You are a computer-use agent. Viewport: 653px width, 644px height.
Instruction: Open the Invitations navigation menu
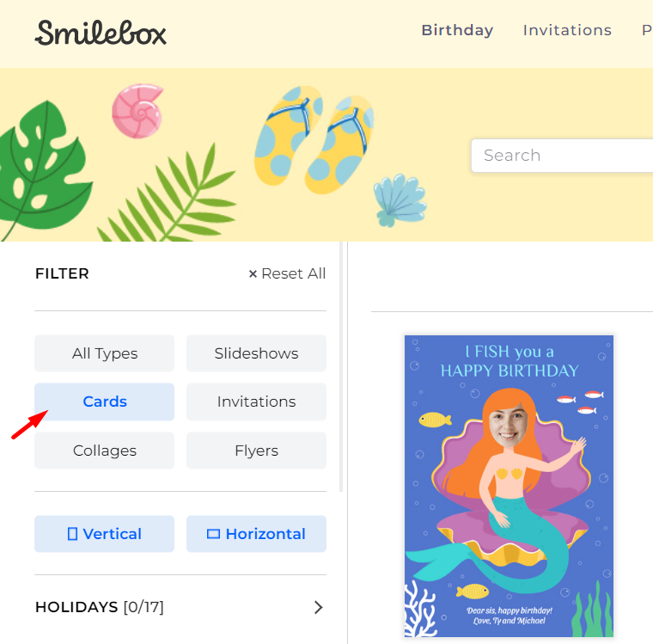pyautogui.click(x=567, y=30)
